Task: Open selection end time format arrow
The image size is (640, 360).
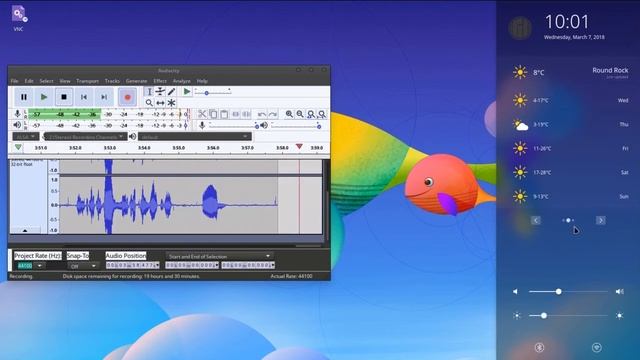Action: pyautogui.click(x=273, y=265)
